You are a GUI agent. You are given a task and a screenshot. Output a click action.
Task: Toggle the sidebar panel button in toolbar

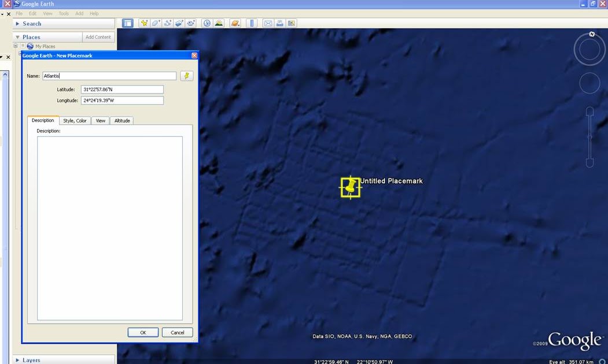128,23
